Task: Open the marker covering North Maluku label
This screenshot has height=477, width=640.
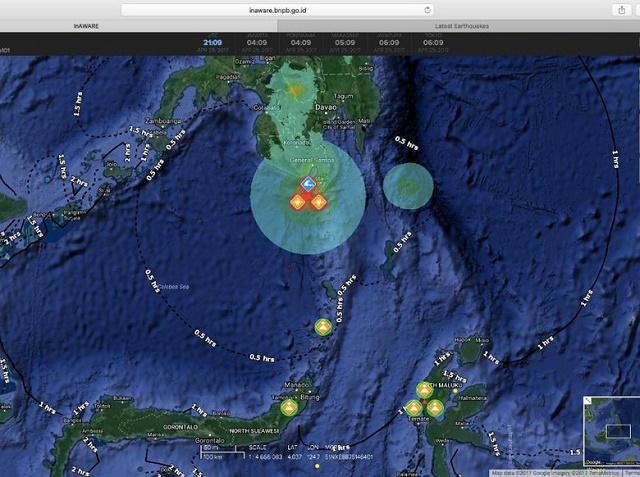Action: (424, 390)
